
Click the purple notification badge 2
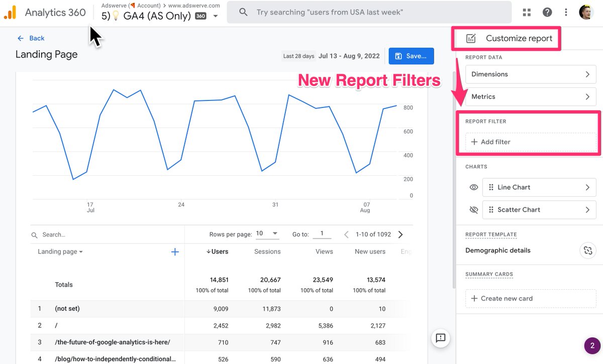592,345
